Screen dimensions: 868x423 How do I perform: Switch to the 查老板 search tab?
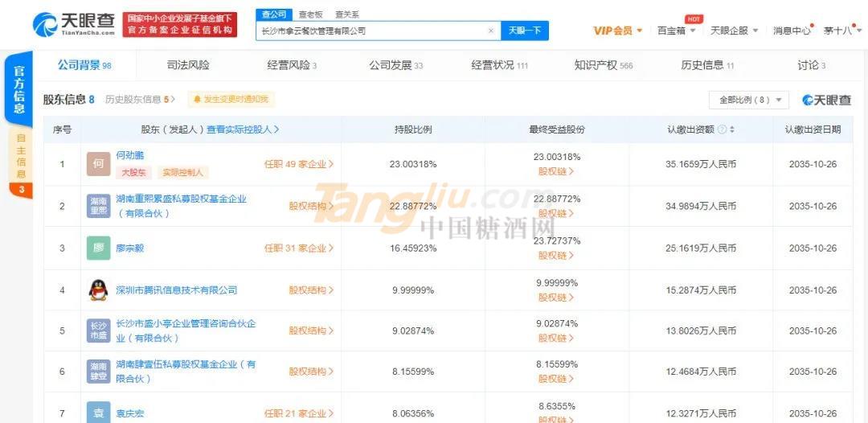(x=310, y=14)
